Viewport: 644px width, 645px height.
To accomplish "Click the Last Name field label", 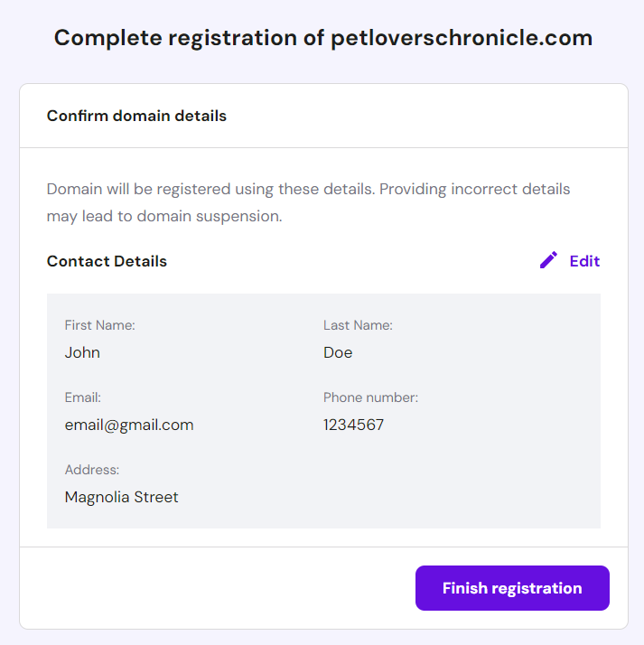I will click(x=358, y=325).
